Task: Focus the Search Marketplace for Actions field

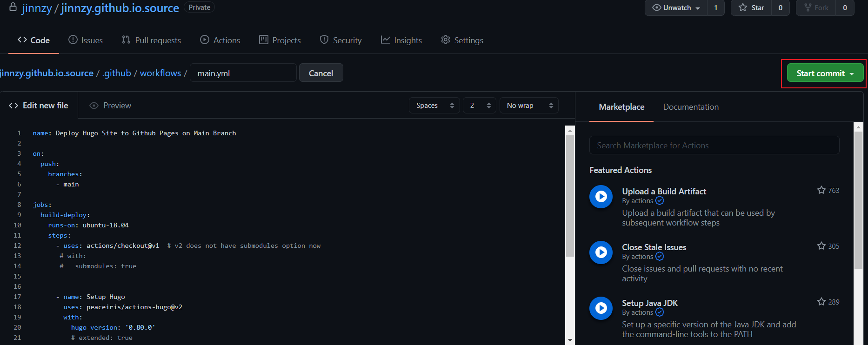Action: pos(714,146)
